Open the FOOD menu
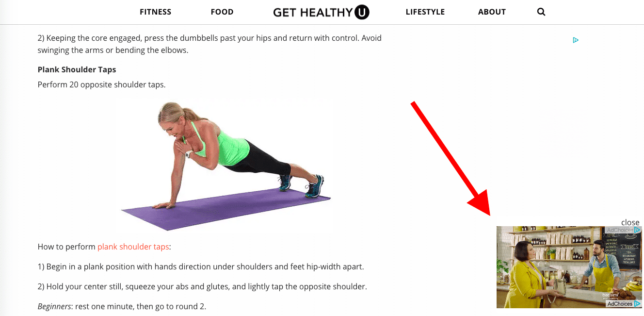644x316 pixels. (222, 12)
